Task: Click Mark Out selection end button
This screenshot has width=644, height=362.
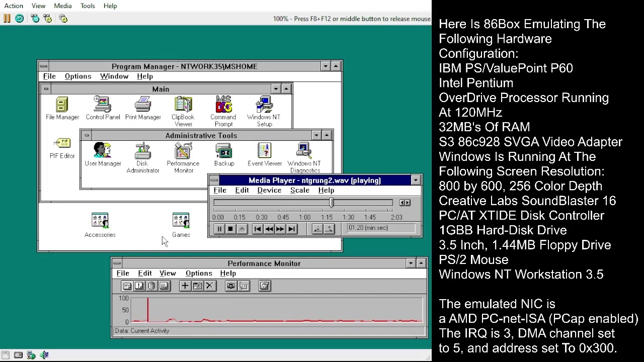Action: coord(329,229)
